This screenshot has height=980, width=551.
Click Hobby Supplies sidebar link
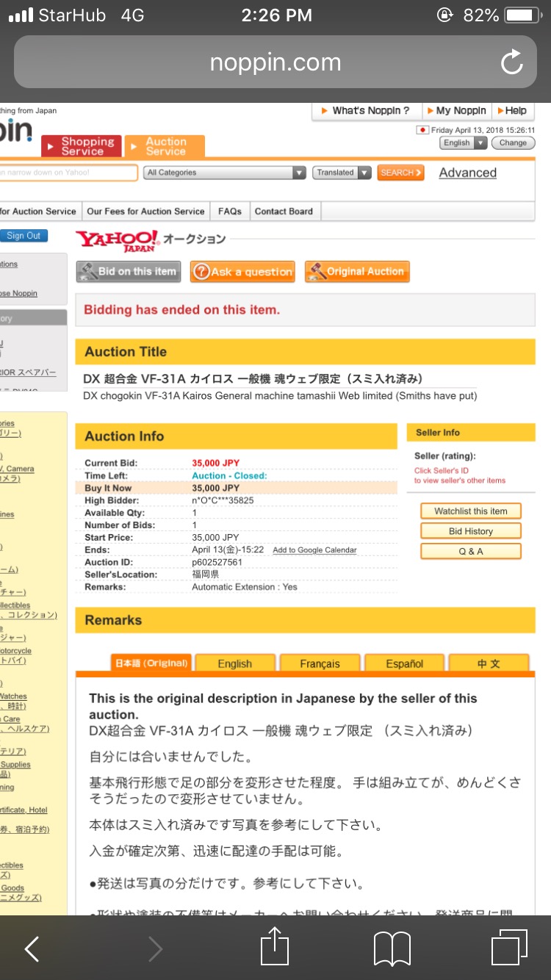point(15,768)
